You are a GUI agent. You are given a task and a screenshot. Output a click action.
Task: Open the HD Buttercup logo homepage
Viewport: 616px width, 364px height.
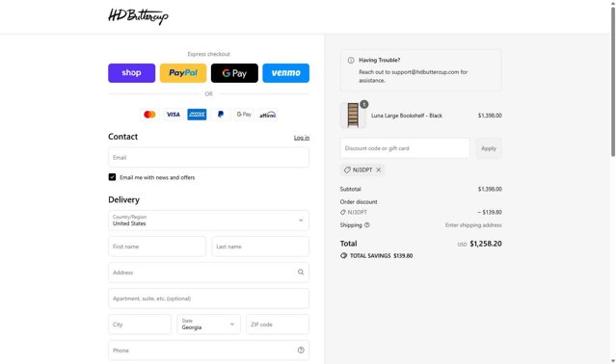point(138,16)
